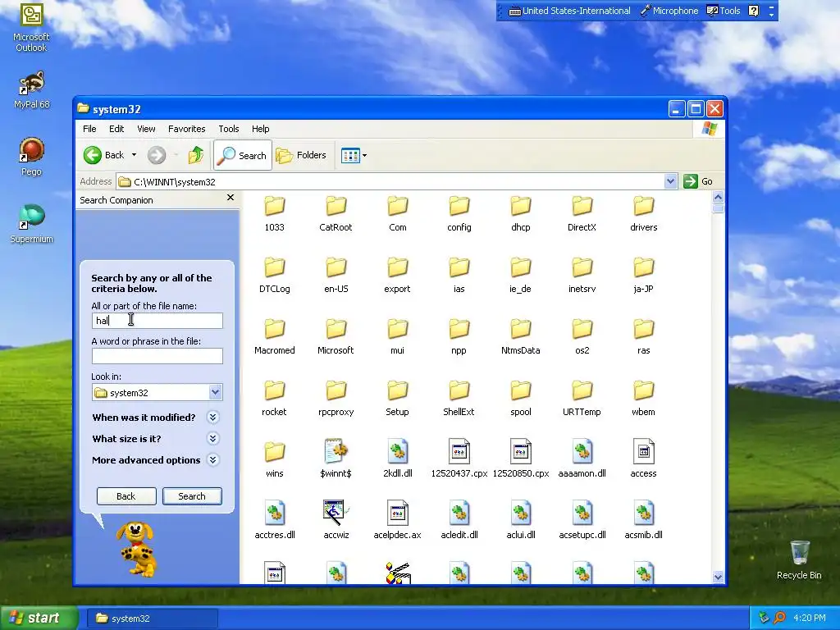Select the acelpdec.ax file
This screenshot has height=630, width=840.
(x=398, y=519)
